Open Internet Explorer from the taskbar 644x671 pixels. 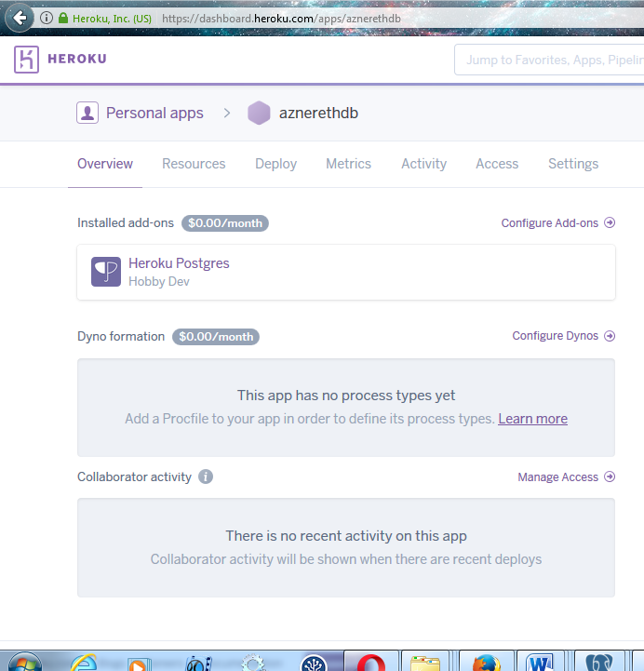(x=84, y=663)
